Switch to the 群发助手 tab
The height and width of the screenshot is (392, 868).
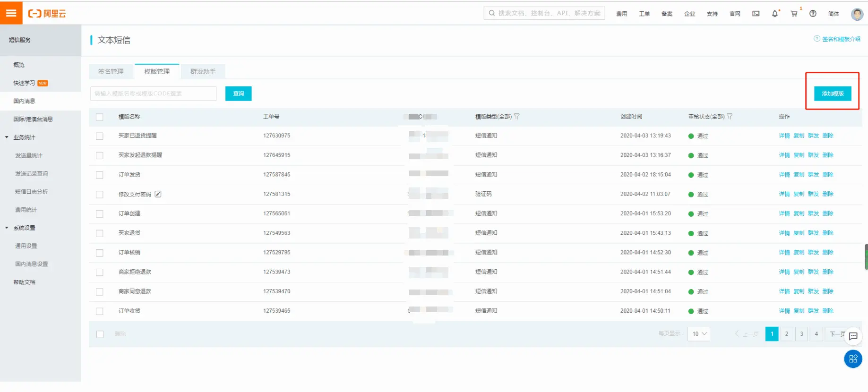[203, 71]
